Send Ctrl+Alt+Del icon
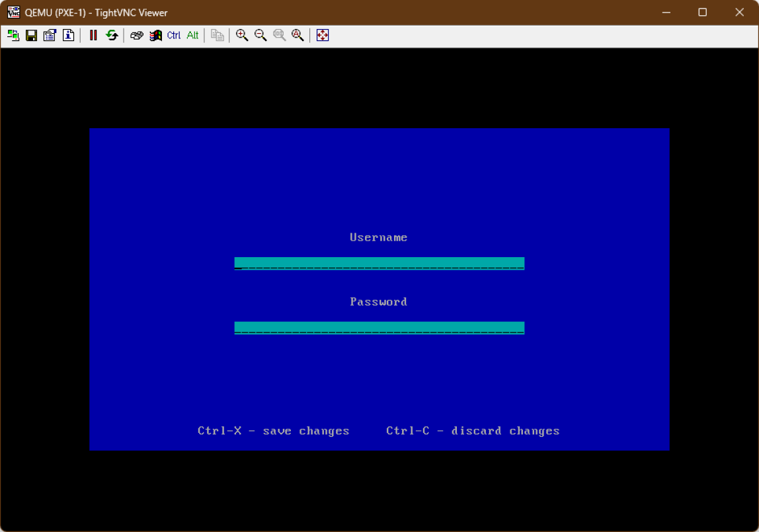This screenshot has height=532, width=759. coord(137,35)
